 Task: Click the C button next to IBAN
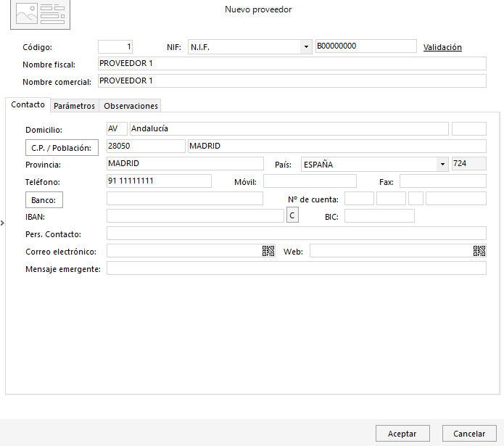pos(292,215)
